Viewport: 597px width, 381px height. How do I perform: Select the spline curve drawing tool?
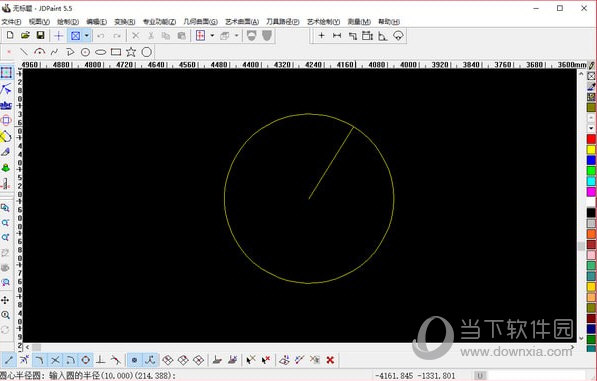click(x=54, y=52)
